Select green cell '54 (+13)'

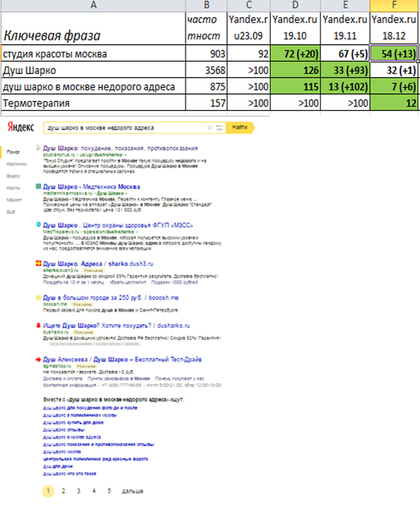click(394, 53)
